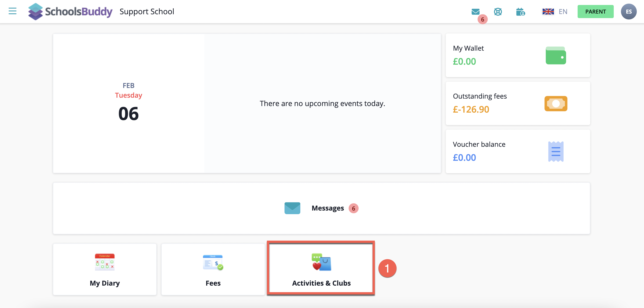Click the Messages envelope icon in the center panel
Image resolution: width=644 pixels, height=308 pixels.
coord(292,208)
